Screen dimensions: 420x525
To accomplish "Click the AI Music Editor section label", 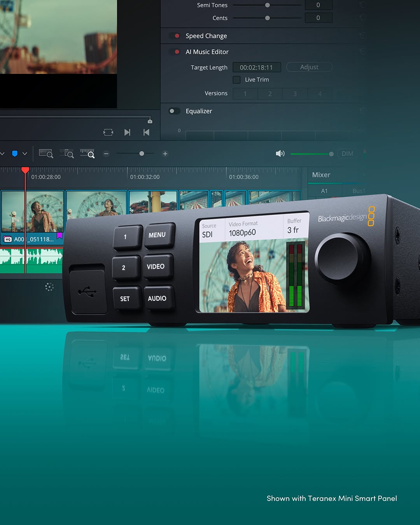I will 207,52.
